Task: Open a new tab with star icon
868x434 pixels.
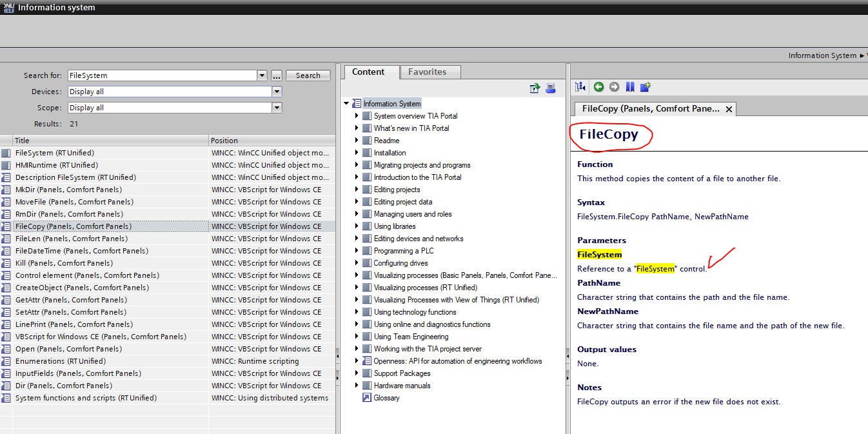Action: (x=646, y=87)
